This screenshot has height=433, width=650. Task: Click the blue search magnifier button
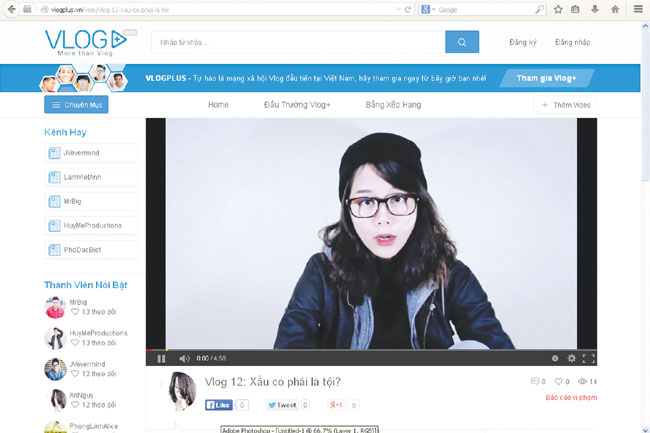(x=462, y=42)
